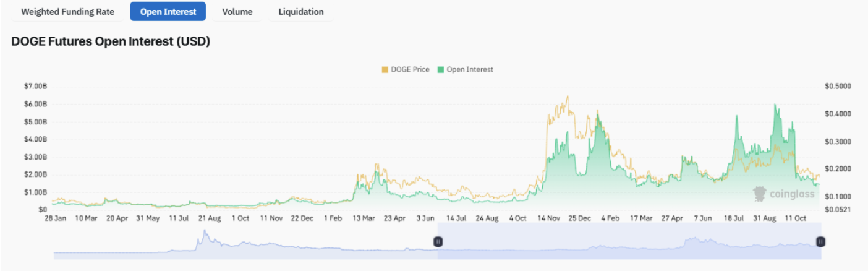Click the 13 Mar date label
The width and height of the screenshot is (868, 271).
pos(364,218)
